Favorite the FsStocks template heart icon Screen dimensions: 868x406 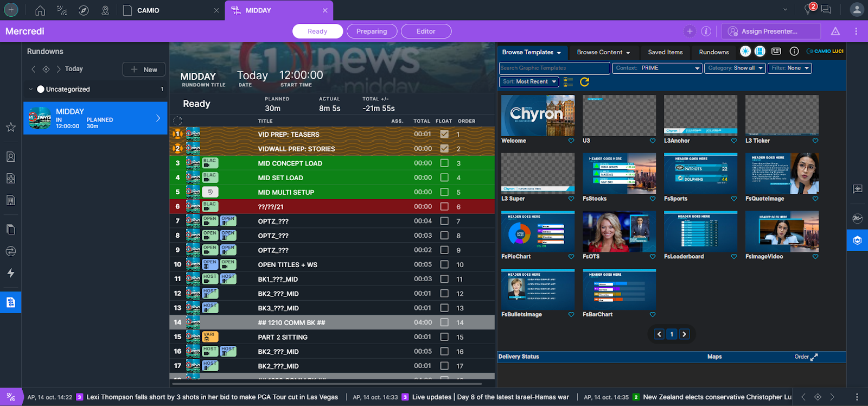point(653,199)
